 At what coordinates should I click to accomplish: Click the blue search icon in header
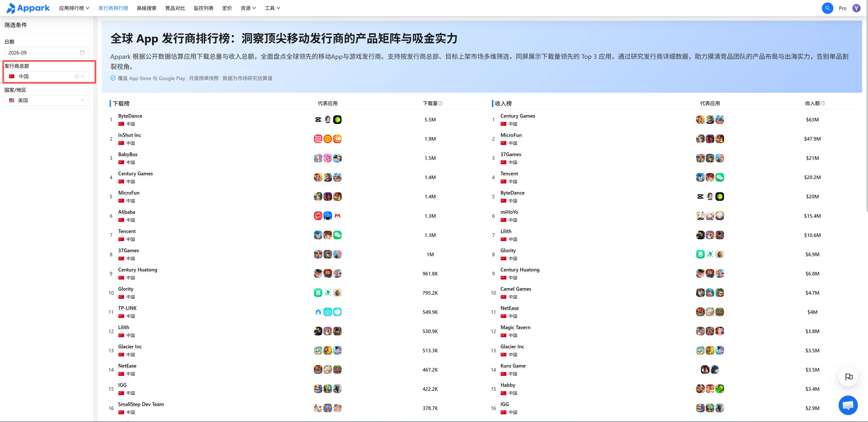coord(827,8)
